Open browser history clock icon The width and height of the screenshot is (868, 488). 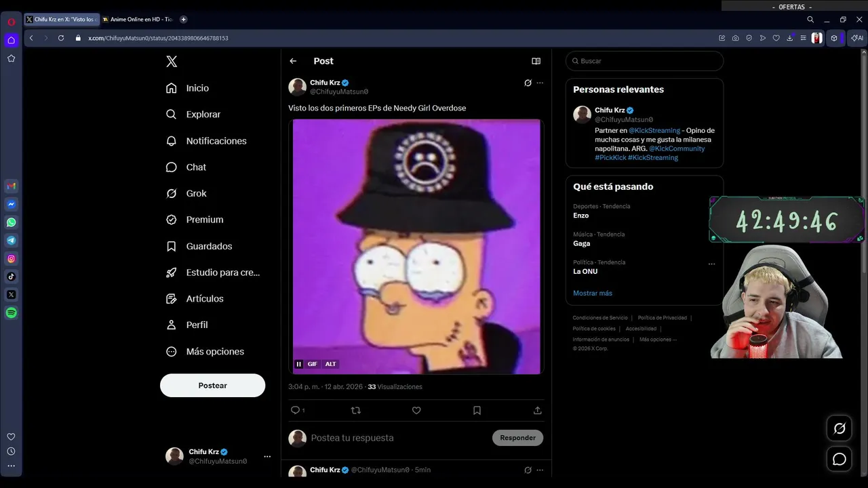point(11,451)
